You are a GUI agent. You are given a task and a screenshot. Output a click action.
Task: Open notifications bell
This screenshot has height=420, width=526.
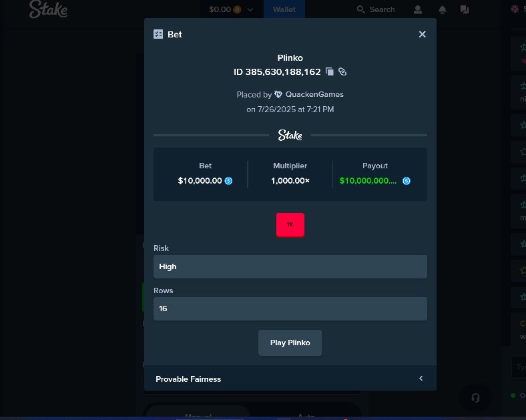(443, 10)
